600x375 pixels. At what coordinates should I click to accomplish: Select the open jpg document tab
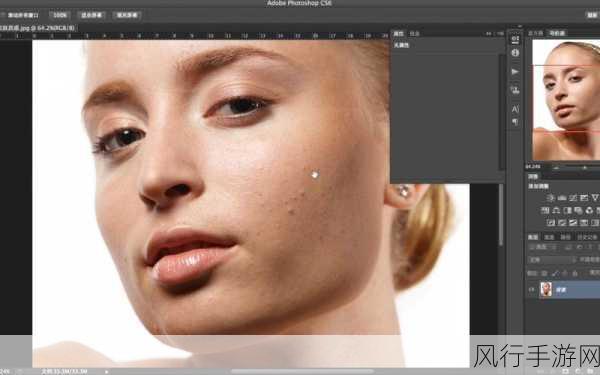click(x=37, y=28)
